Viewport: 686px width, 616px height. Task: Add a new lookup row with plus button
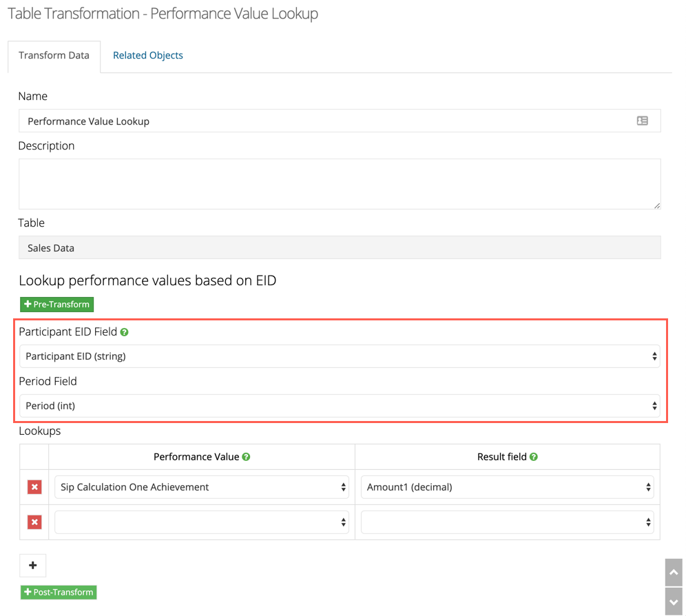33,565
